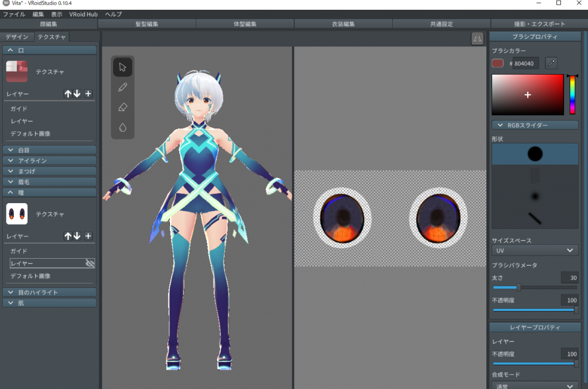Add new layer in 瞳 section

[88, 236]
